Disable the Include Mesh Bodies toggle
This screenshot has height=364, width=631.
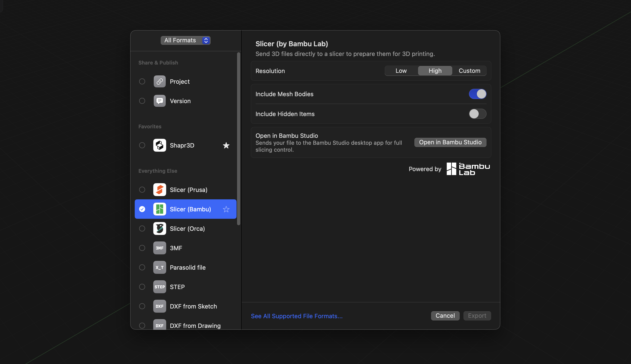pyautogui.click(x=477, y=94)
